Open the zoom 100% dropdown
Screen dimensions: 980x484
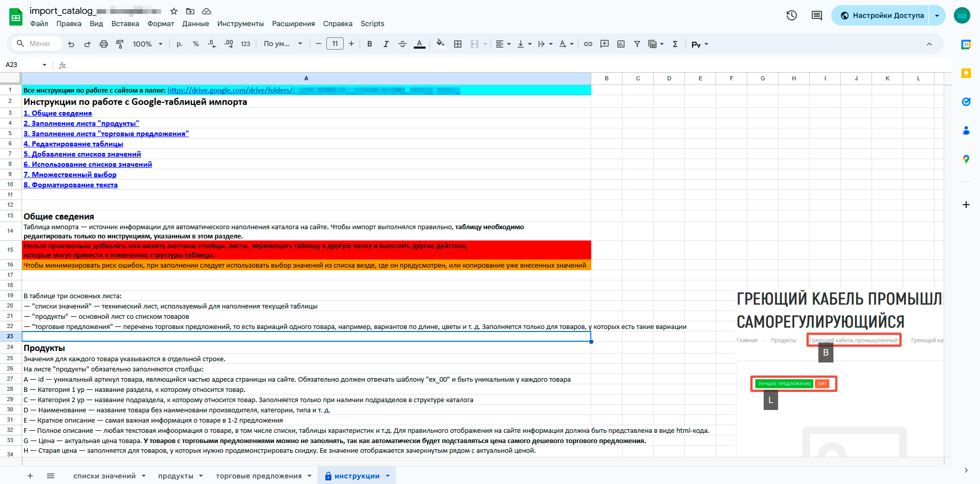pos(148,44)
